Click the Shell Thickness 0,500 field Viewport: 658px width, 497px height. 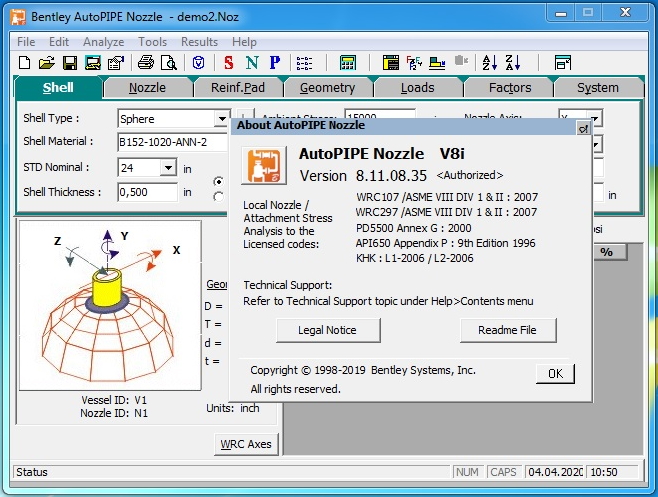pos(147,192)
